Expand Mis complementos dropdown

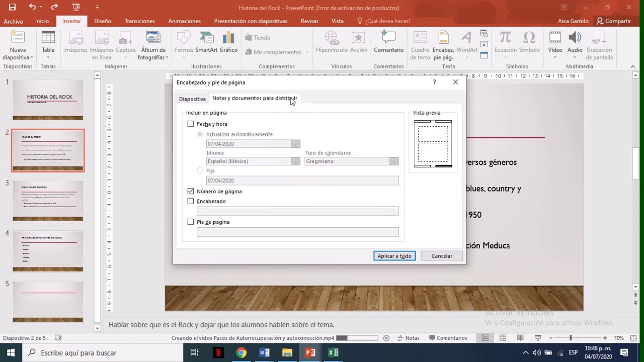(x=306, y=52)
